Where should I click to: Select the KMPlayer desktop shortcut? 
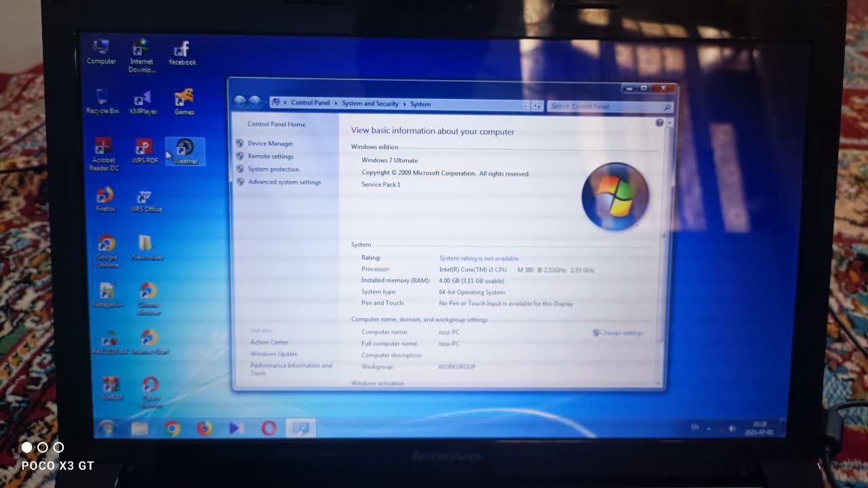coord(143,102)
